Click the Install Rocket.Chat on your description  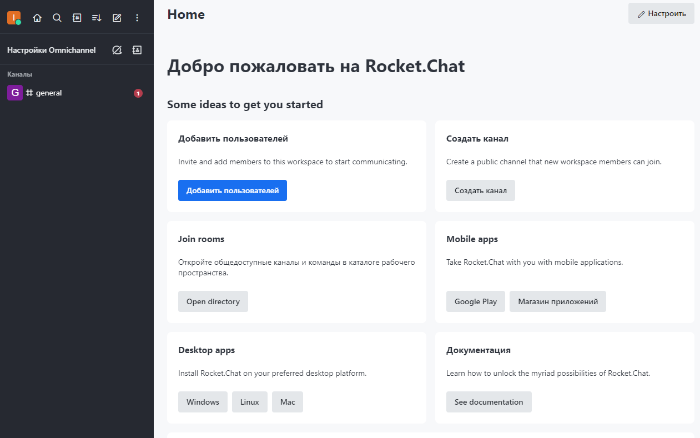[272, 373]
